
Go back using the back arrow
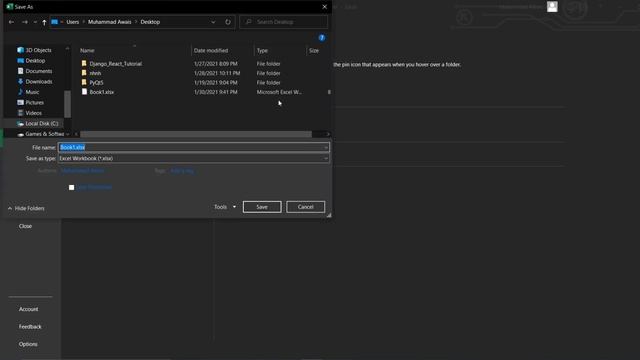11,22
